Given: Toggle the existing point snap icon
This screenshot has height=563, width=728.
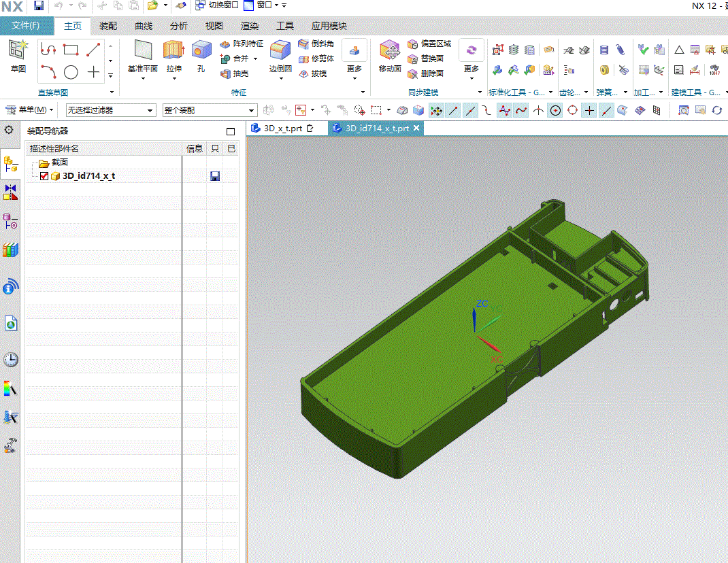Looking at the screenshot, I should pos(589,110).
